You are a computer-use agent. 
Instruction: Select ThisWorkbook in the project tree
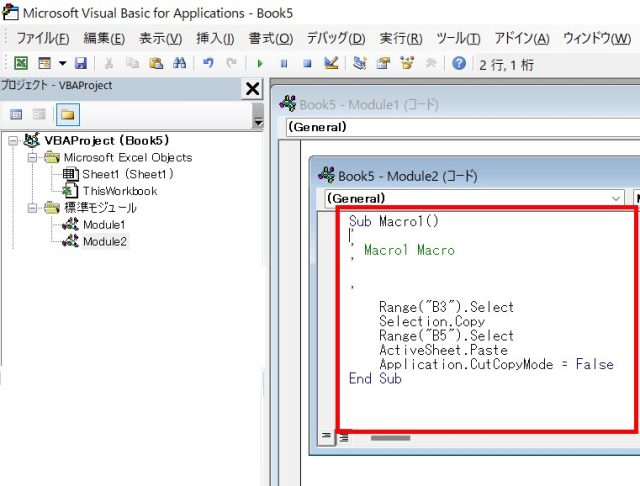(x=119, y=191)
